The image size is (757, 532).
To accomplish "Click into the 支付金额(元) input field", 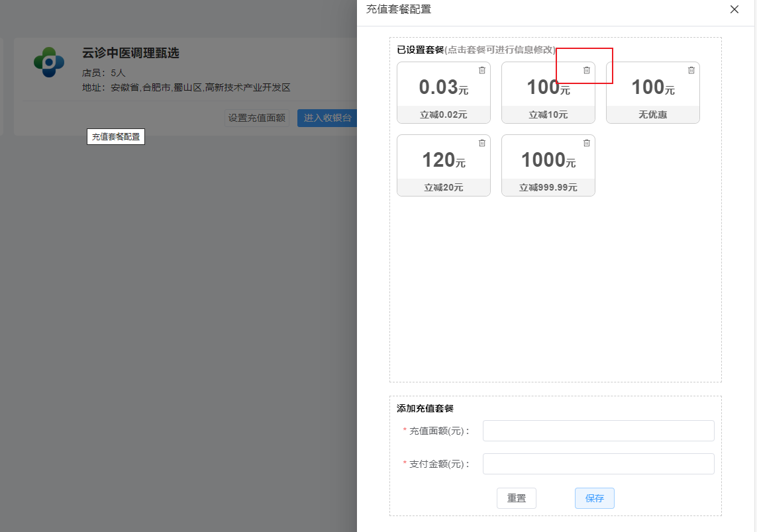I will tap(598, 464).
